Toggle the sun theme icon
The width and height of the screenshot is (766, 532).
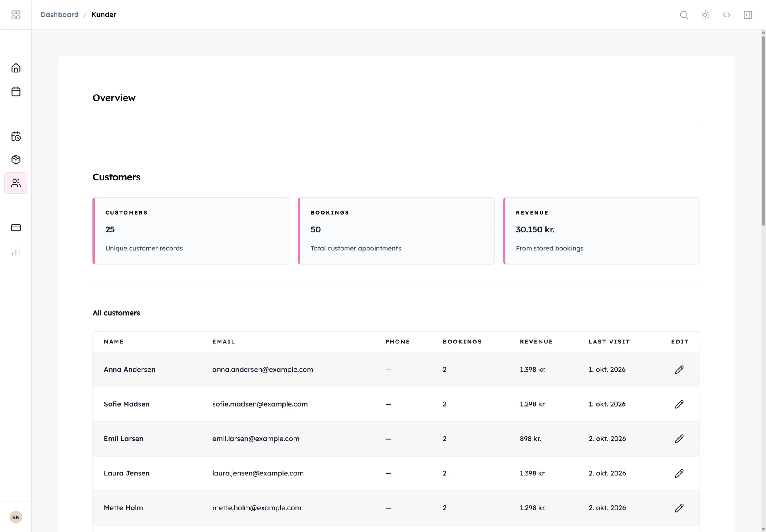pyautogui.click(x=705, y=15)
